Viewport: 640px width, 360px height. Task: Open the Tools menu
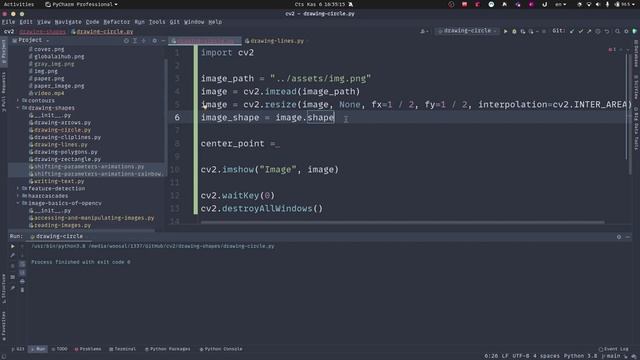click(x=157, y=22)
